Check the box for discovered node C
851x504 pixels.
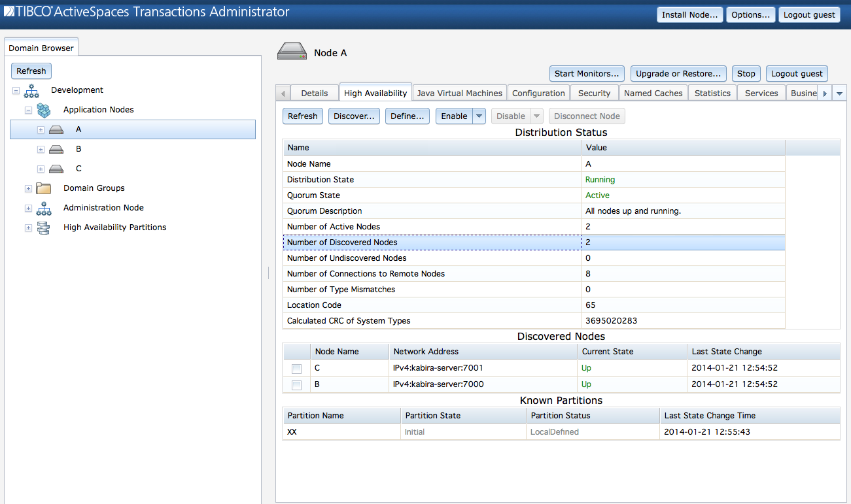[296, 368]
